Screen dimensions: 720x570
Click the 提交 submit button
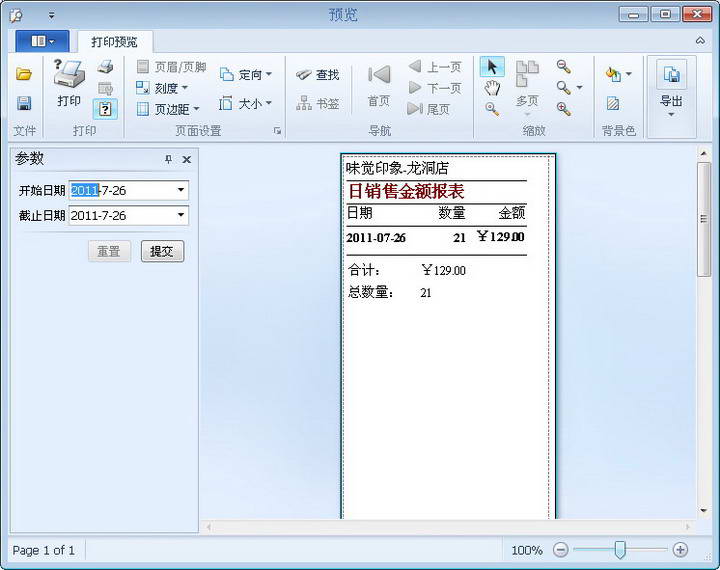click(x=163, y=251)
